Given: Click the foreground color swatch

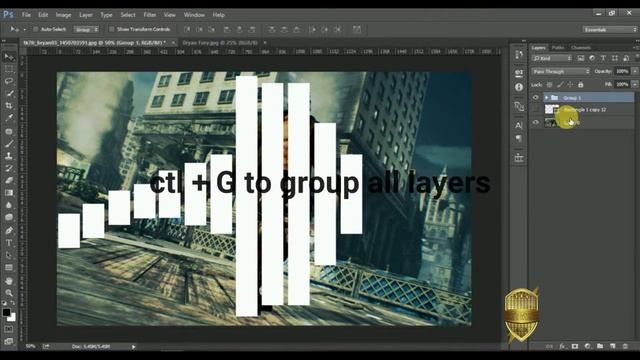Looking at the screenshot, I should 7,312.
